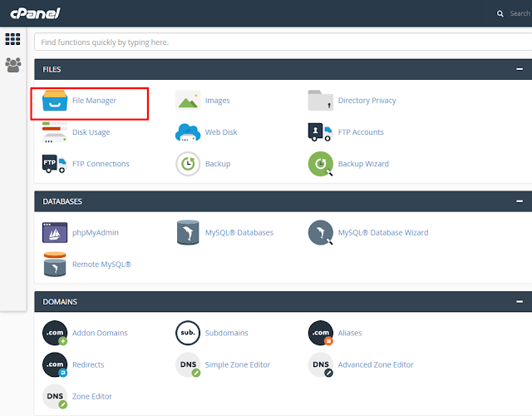
Task: Open MySQL® Database Wizard link
Action: point(383,233)
